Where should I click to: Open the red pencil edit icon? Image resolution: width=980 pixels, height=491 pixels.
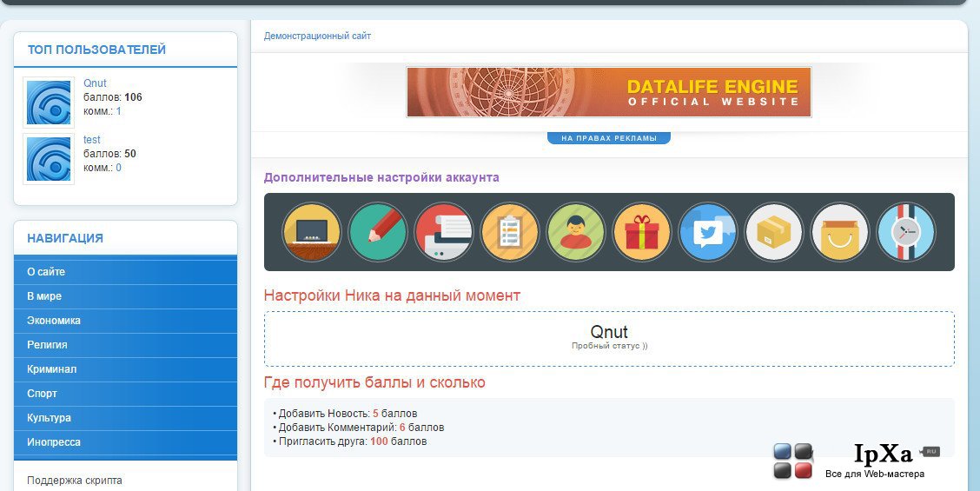click(x=378, y=232)
